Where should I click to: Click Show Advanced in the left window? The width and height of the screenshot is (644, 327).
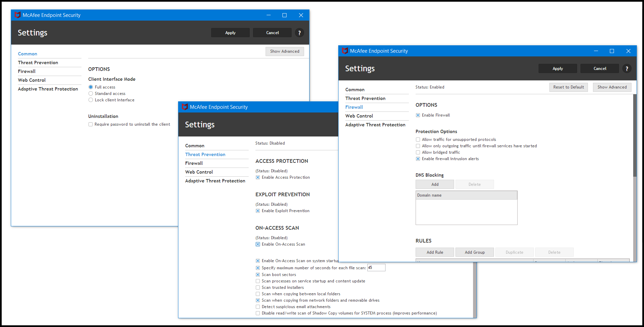pyautogui.click(x=285, y=51)
